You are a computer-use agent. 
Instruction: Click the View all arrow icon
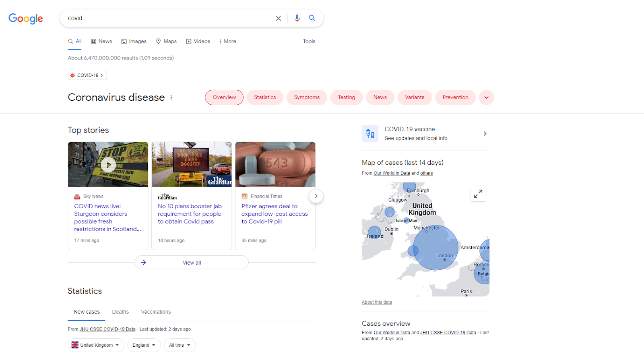(143, 263)
